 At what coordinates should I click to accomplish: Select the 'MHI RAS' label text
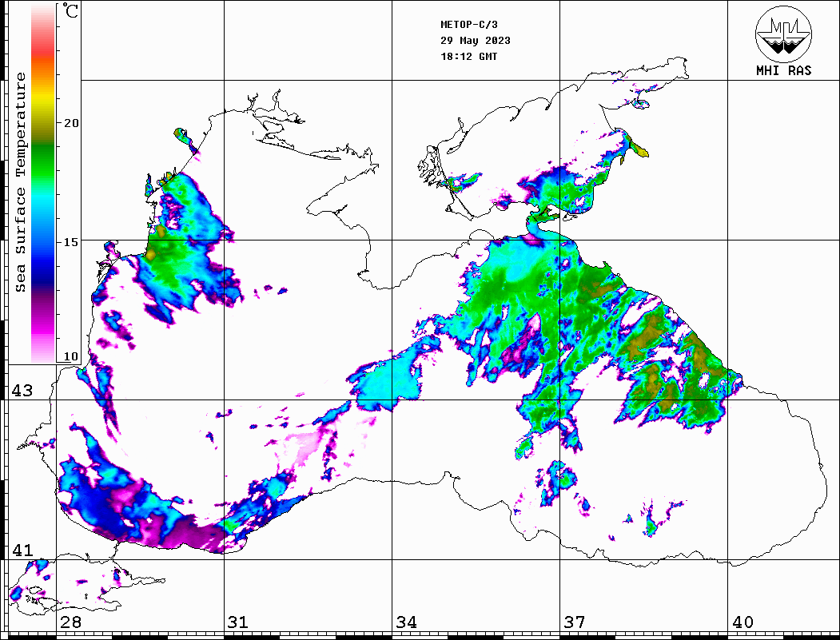[x=783, y=70]
